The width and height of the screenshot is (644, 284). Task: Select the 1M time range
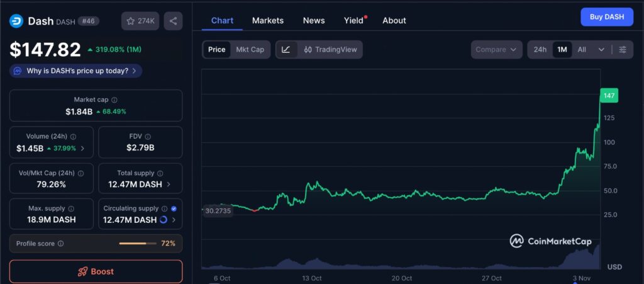[x=562, y=50]
